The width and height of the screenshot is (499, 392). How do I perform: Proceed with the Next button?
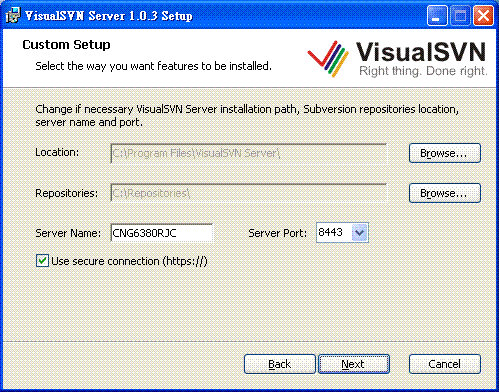(x=354, y=364)
